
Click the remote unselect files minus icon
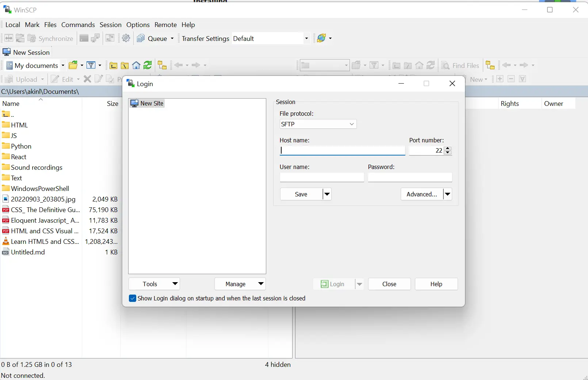click(x=511, y=79)
